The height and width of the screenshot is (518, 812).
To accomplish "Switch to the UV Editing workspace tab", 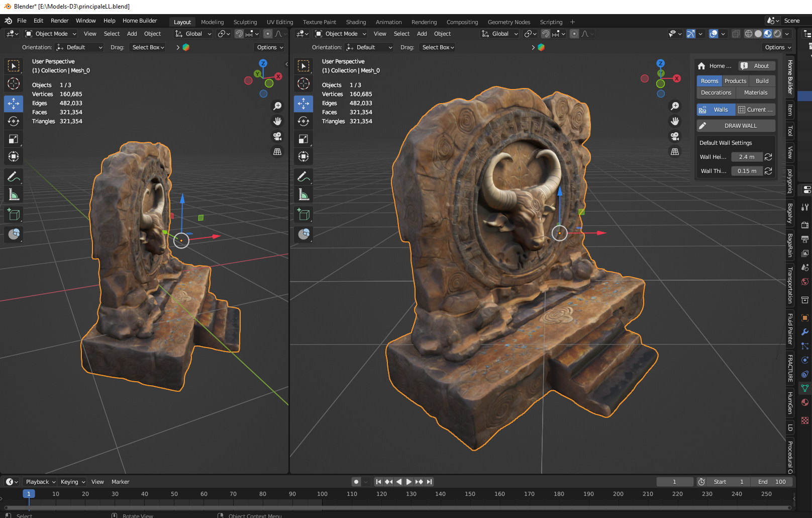I will coord(280,22).
